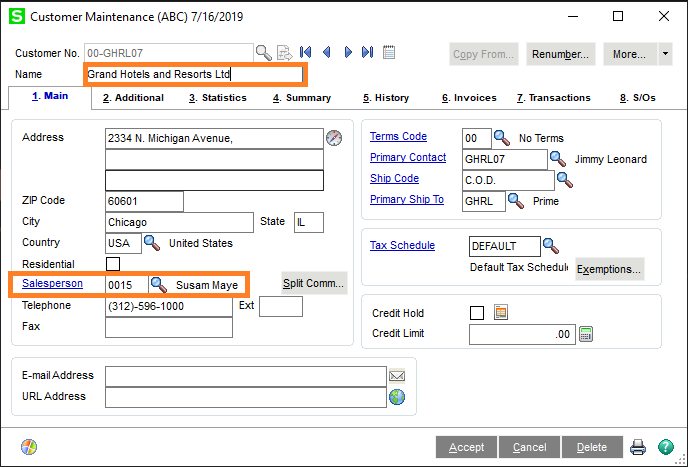Click the Delete button
The image size is (688, 467).
point(592,447)
